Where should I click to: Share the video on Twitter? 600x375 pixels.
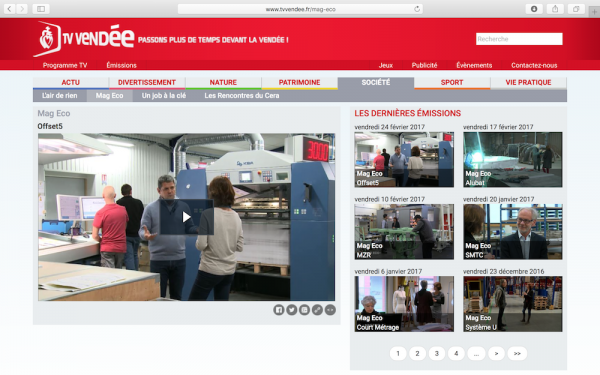point(292,310)
